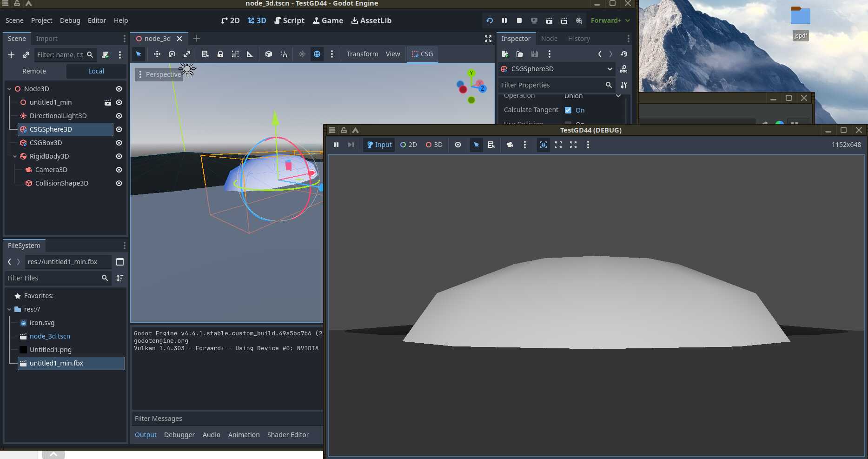The height and width of the screenshot is (459, 868).
Task: Select the Rotate mode tool
Action: click(x=172, y=54)
